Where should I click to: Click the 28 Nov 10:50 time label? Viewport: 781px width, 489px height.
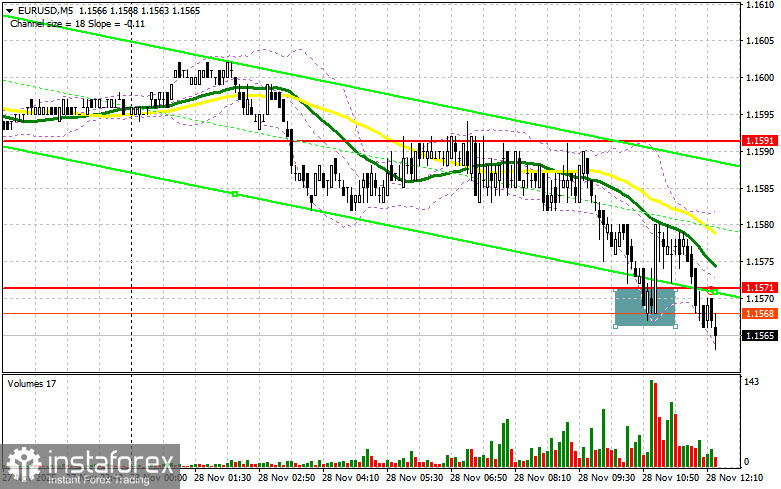(x=670, y=478)
